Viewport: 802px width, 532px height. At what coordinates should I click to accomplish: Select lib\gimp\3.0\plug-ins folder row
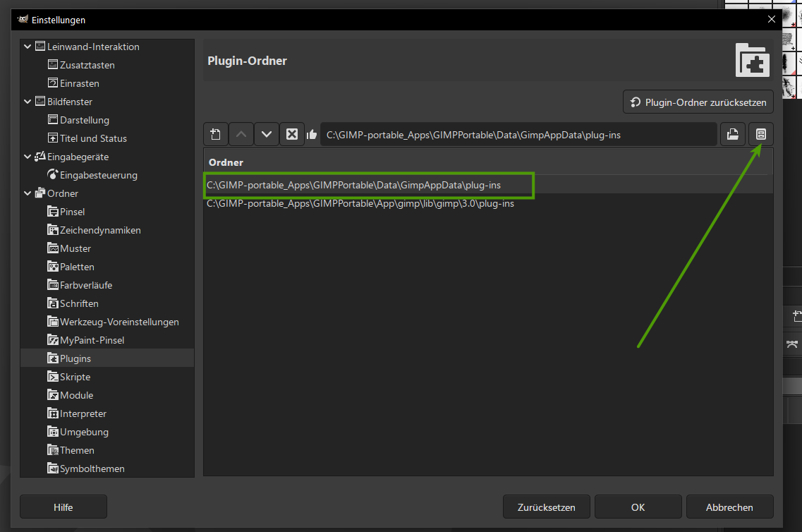(x=488, y=204)
